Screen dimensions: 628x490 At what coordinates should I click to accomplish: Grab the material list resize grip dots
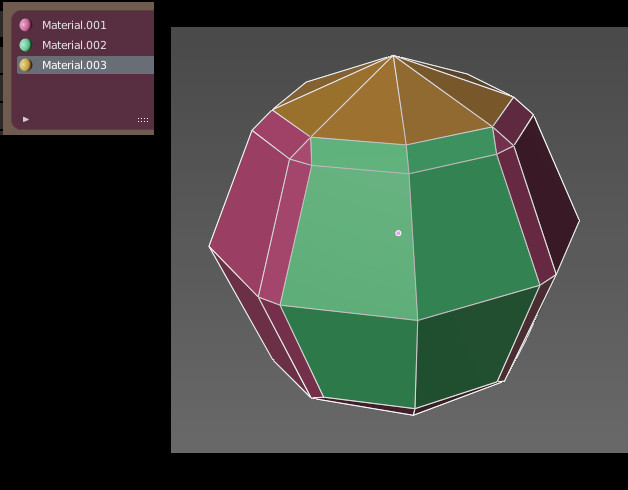pyautogui.click(x=143, y=120)
